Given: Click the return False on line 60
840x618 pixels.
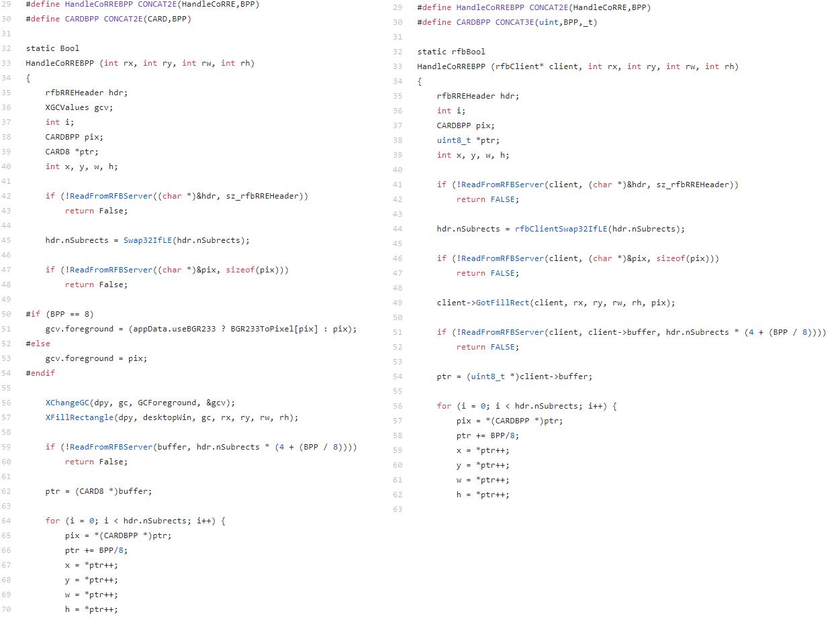Looking at the screenshot, I should coord(96,462).
